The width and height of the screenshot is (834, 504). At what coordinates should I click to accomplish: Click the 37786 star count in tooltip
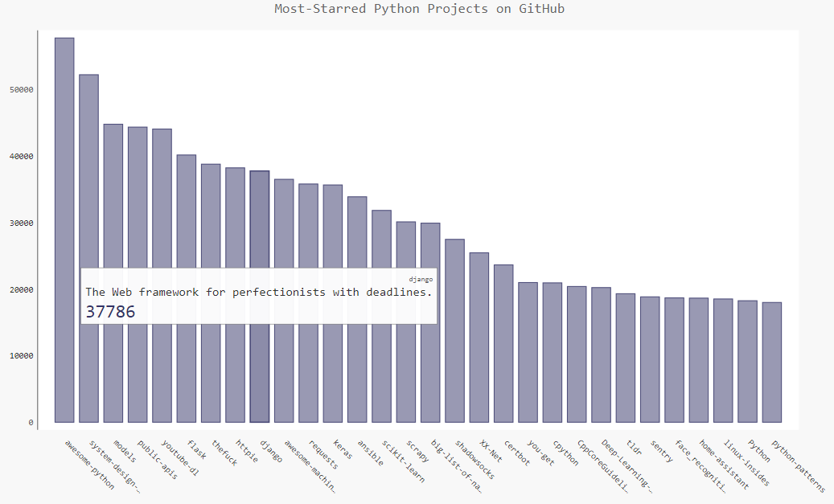click(111, 312)
